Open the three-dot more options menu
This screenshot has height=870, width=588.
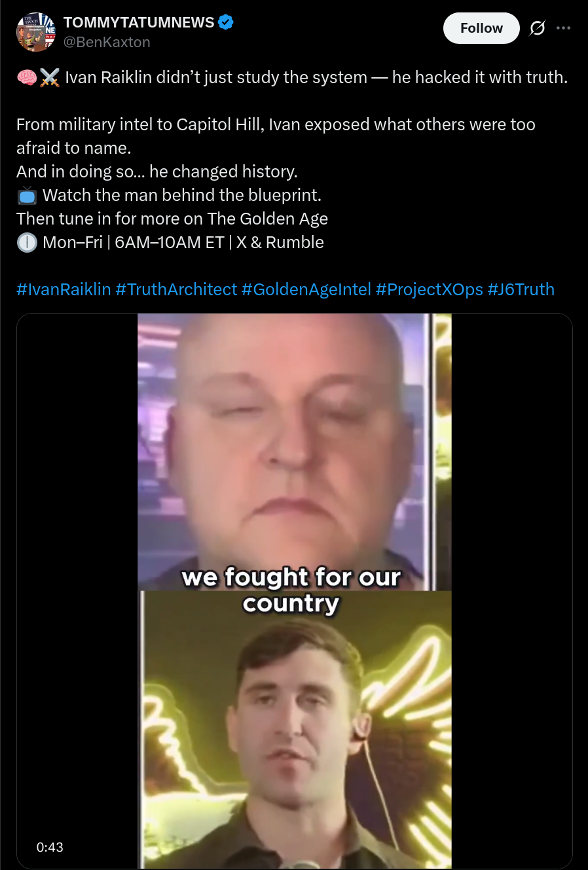(x=563, y=28)
